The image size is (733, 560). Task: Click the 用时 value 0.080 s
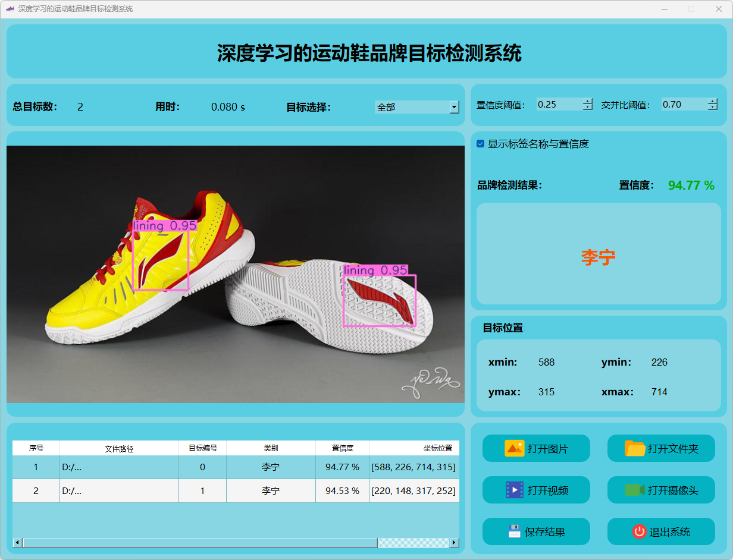coord(228,107)
